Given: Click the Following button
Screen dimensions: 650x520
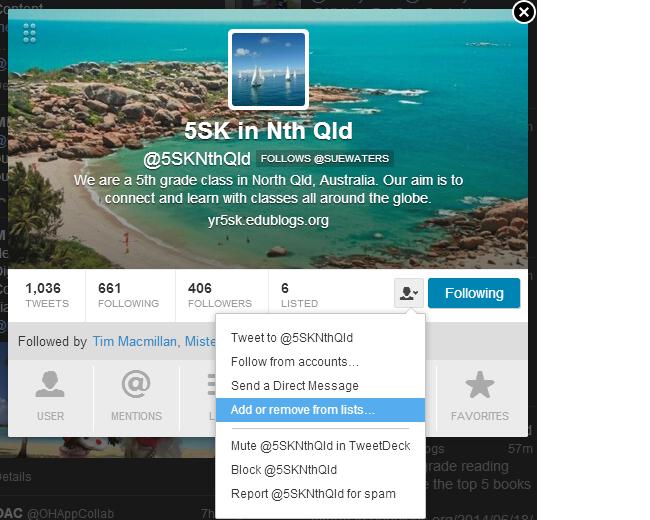Looking at the screenshot, I should coord(474,293).
